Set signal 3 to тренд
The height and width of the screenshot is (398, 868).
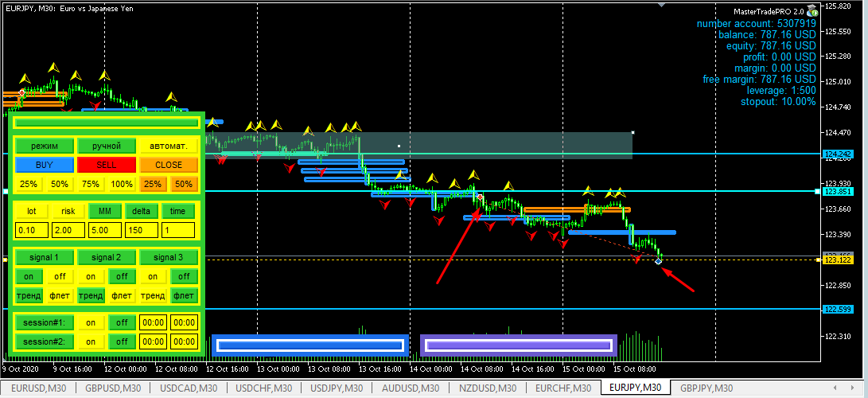point(153,295)
